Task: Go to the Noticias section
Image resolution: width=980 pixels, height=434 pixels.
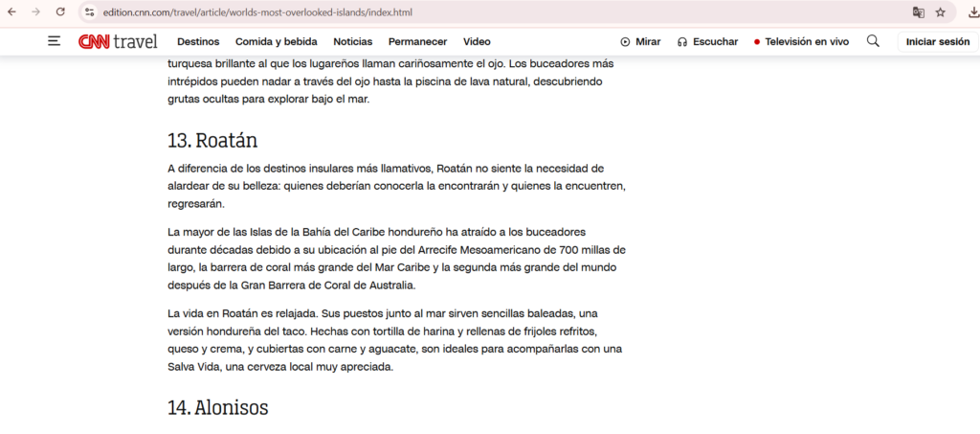Action: [352, 42]
